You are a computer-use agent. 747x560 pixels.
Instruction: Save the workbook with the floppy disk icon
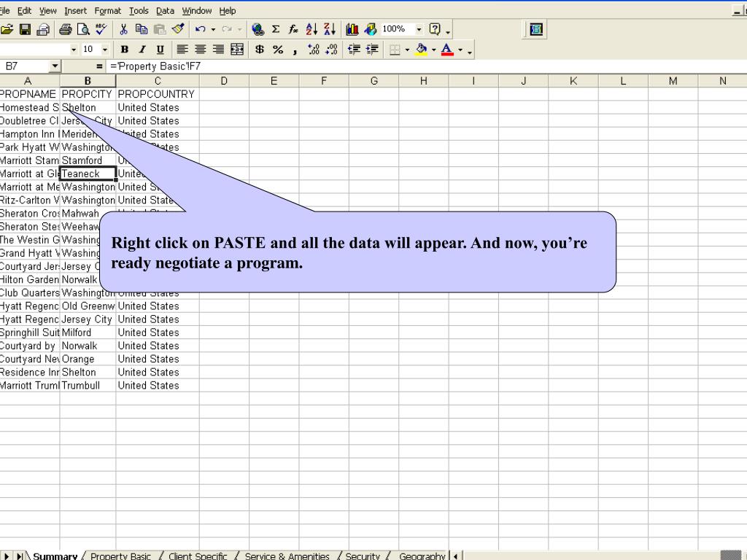(x=25, y=29)
